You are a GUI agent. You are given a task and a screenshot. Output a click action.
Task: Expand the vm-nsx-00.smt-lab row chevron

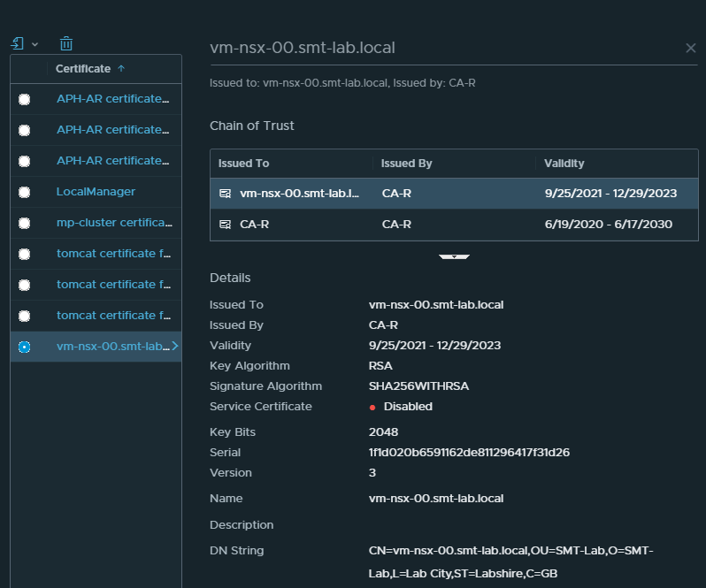pyautogui.click(x=175, y=347)
